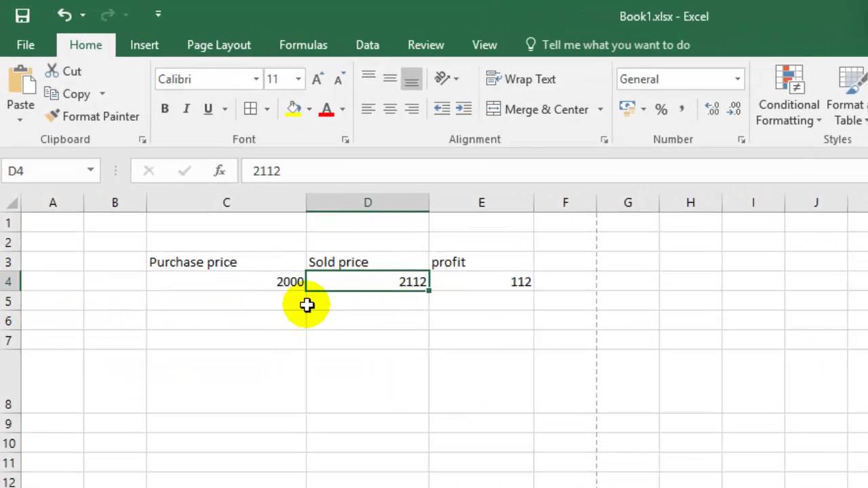868x488 pixels.
Task: Toggle Italic formatting
Action: (186, 108)
